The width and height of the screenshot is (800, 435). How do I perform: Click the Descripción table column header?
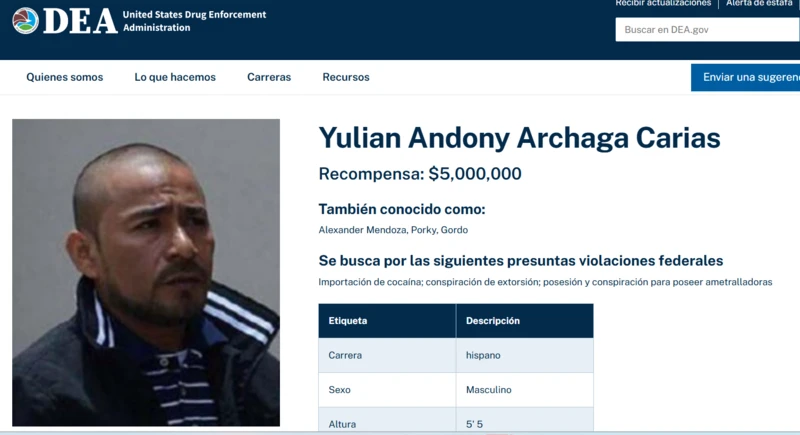pyautogui.click(x=525, y=321)
